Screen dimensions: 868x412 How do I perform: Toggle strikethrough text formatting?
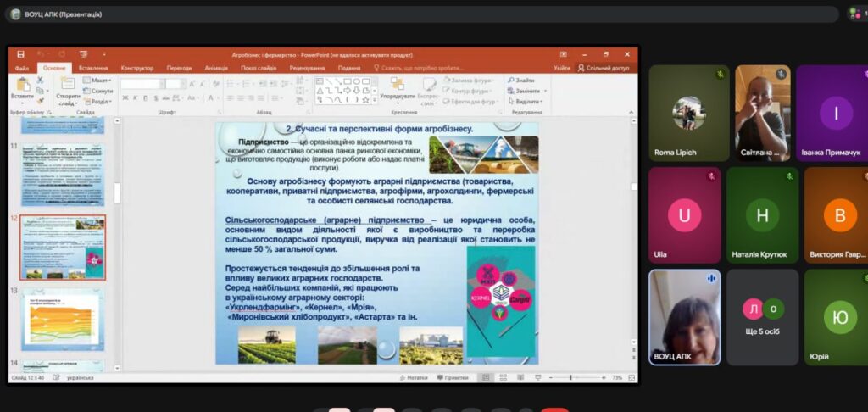[x=166, y=98]
